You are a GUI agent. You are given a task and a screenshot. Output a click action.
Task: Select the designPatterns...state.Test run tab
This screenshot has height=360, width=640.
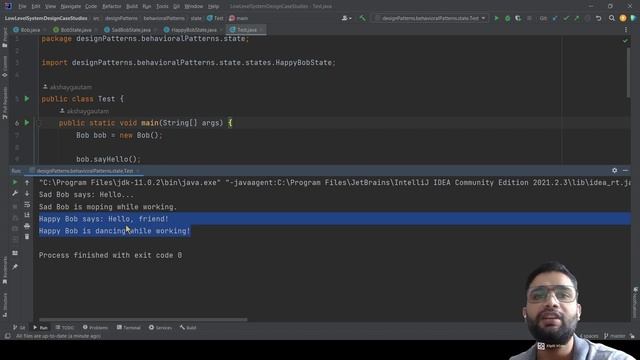coord(85,171)
